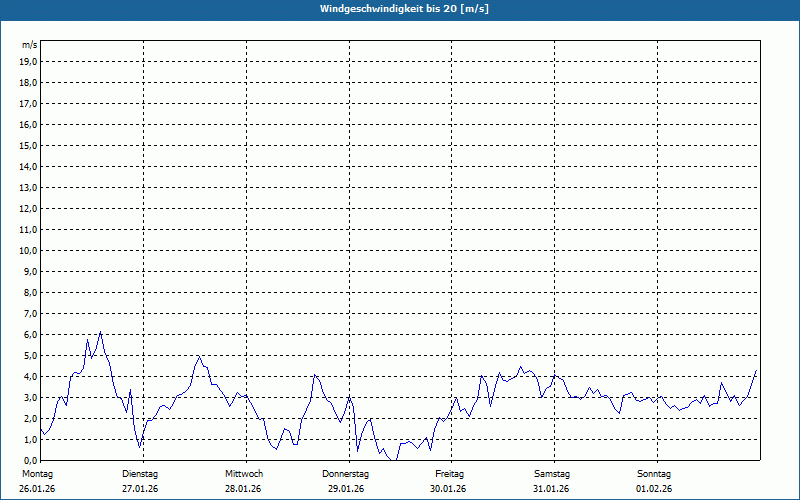Click the Freitag day label
This screenshot has height=500, width=800.
coord(450,473)
